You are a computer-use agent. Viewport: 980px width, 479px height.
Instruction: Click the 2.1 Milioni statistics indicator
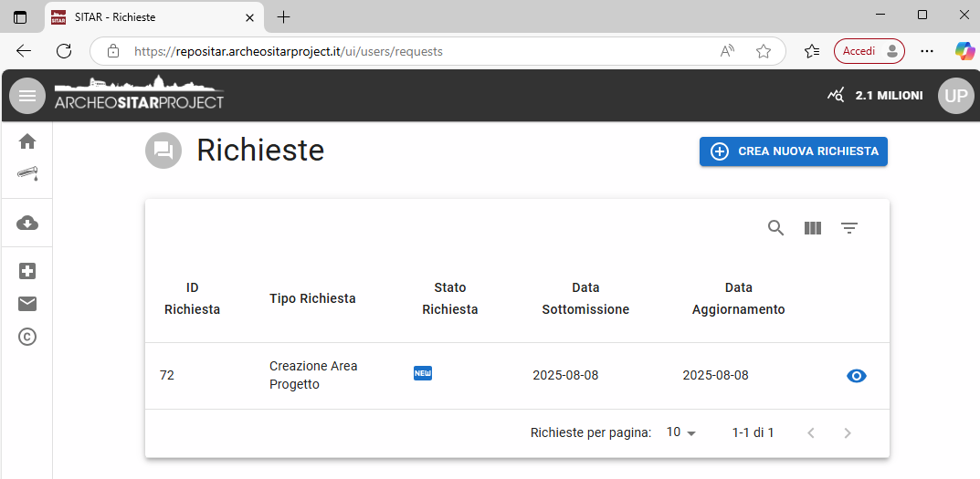click(874, 95)
